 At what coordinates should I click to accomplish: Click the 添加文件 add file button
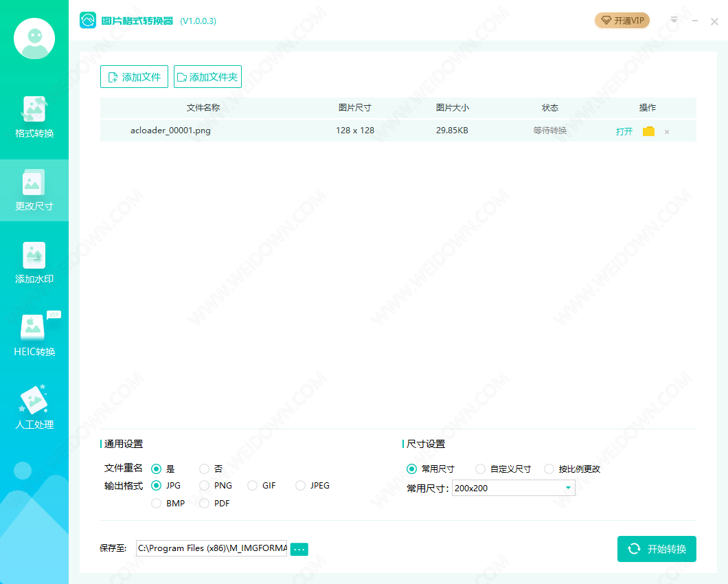[x=134, y=77]
